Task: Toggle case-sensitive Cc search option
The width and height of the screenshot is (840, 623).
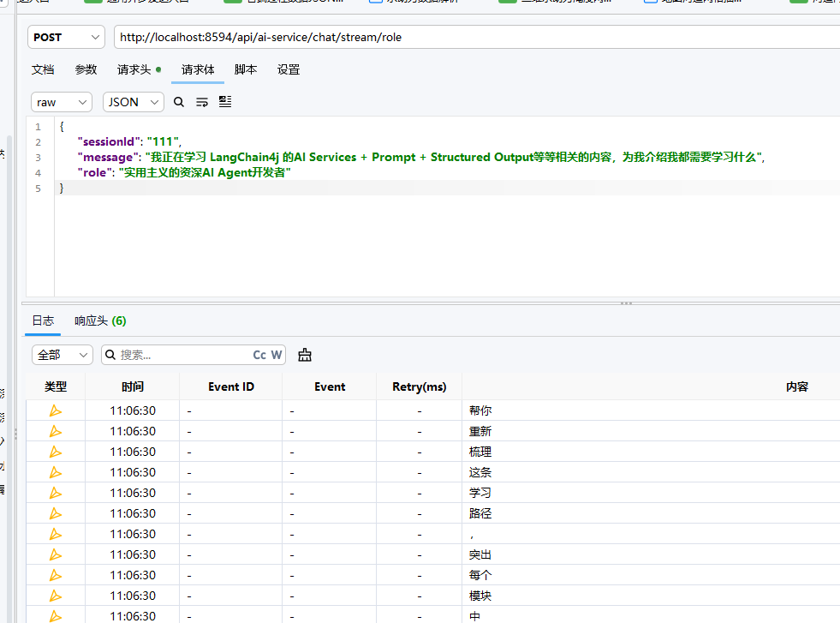Action: pyautogui.click(x=259, y=355)
